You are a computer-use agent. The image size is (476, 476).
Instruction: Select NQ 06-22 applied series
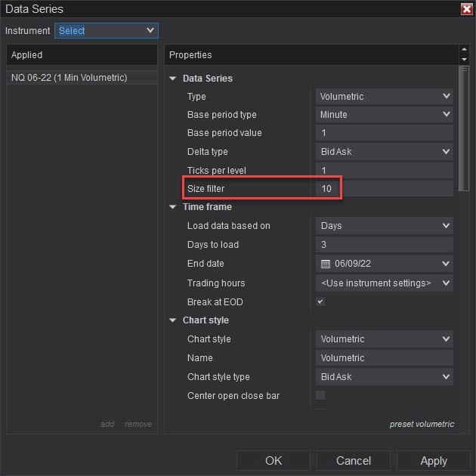pos(69,78)
